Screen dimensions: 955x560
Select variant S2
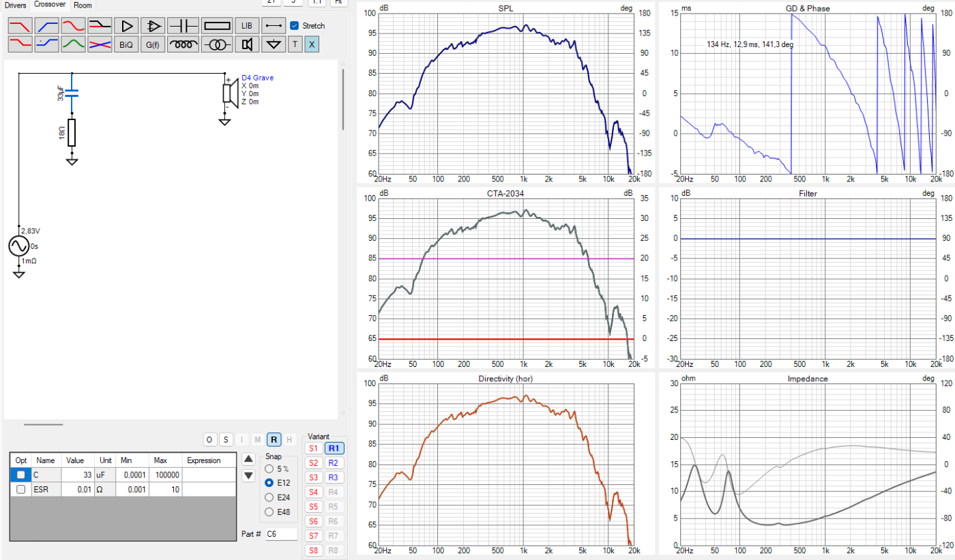[314, 463]
